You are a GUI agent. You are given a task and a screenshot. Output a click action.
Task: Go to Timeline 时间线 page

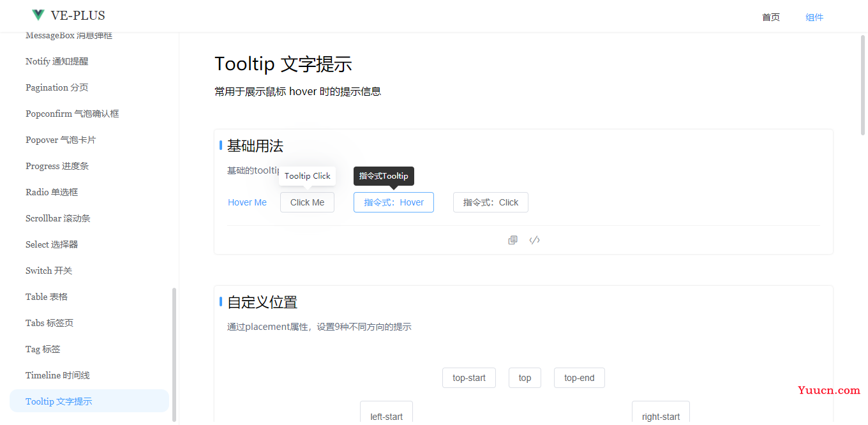pos(57,375)
